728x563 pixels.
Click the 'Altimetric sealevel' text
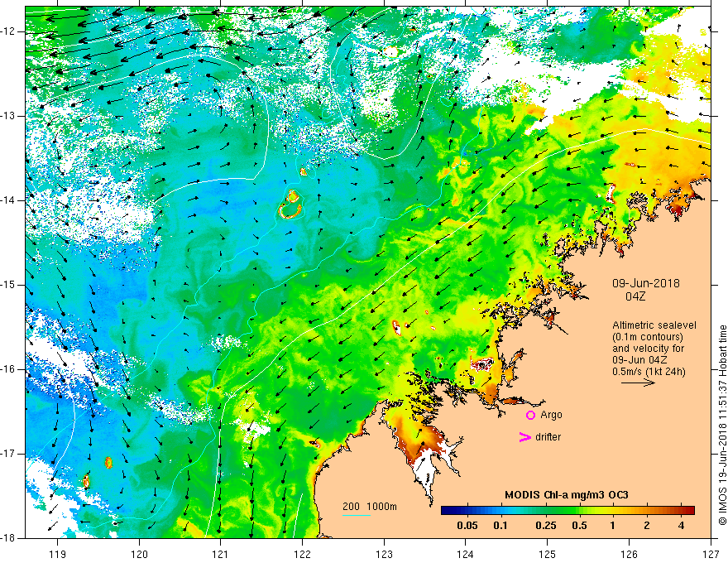(x=654, y=325)
